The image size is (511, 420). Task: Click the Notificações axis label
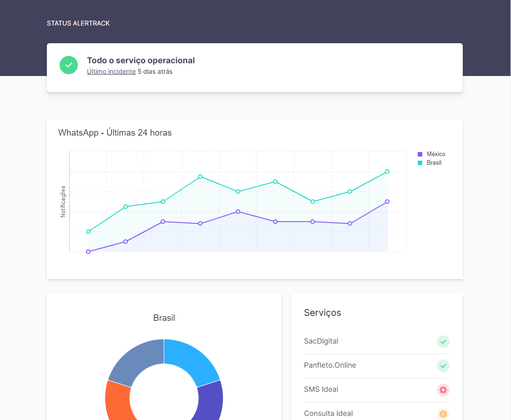point(63,202)
